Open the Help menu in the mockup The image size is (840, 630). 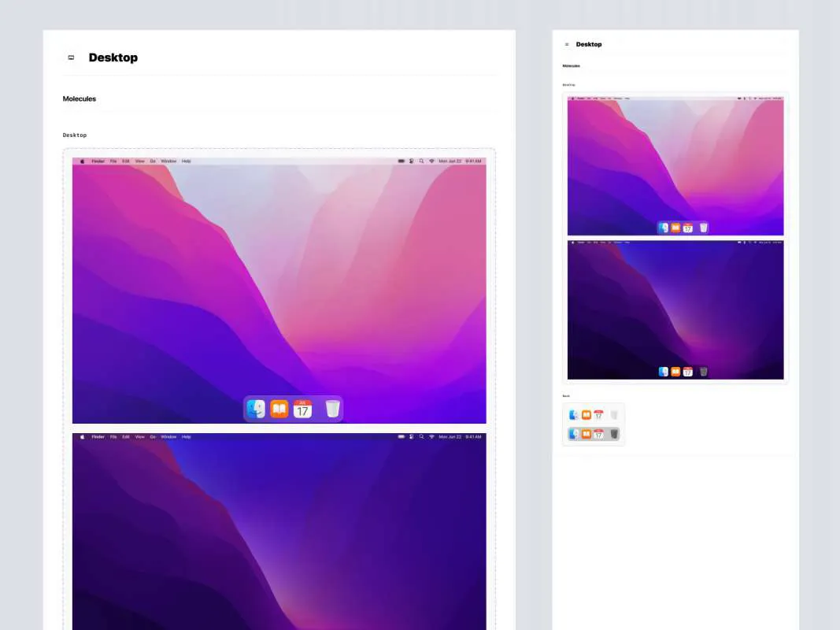coord(186,161)
